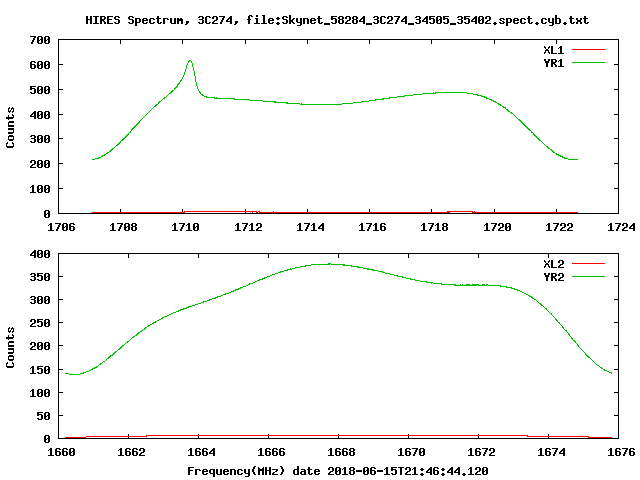Screen dimensions: 640x480
Task: Click the top plot x-axis label 1706
Action: click(x=61, y=227)
